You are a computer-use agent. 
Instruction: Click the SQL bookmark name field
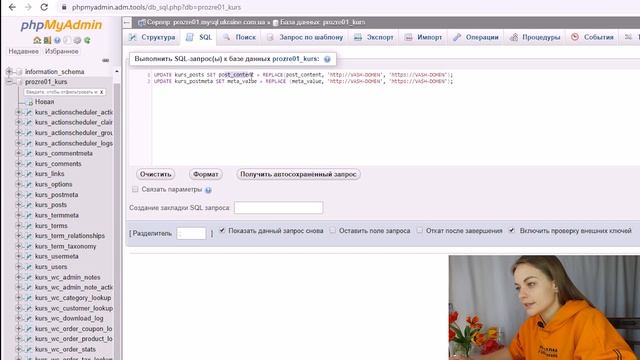278,208
